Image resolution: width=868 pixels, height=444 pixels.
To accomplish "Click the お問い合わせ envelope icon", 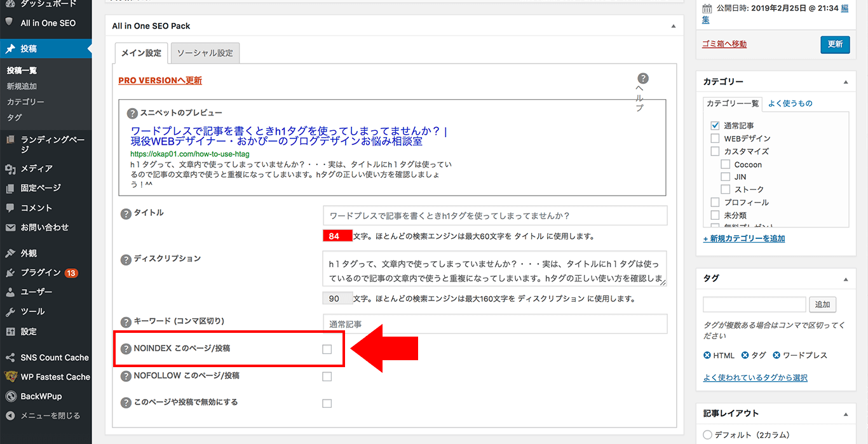I will 10,227.
